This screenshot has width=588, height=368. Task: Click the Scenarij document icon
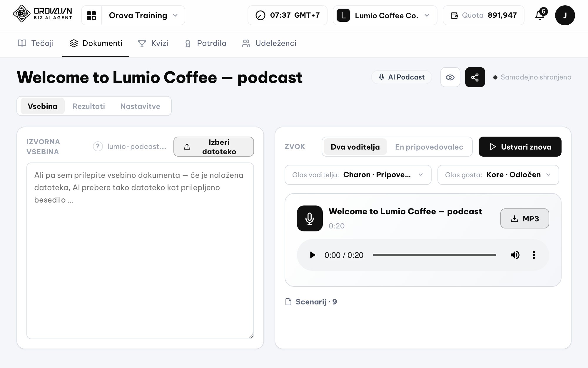pos(288,302)
